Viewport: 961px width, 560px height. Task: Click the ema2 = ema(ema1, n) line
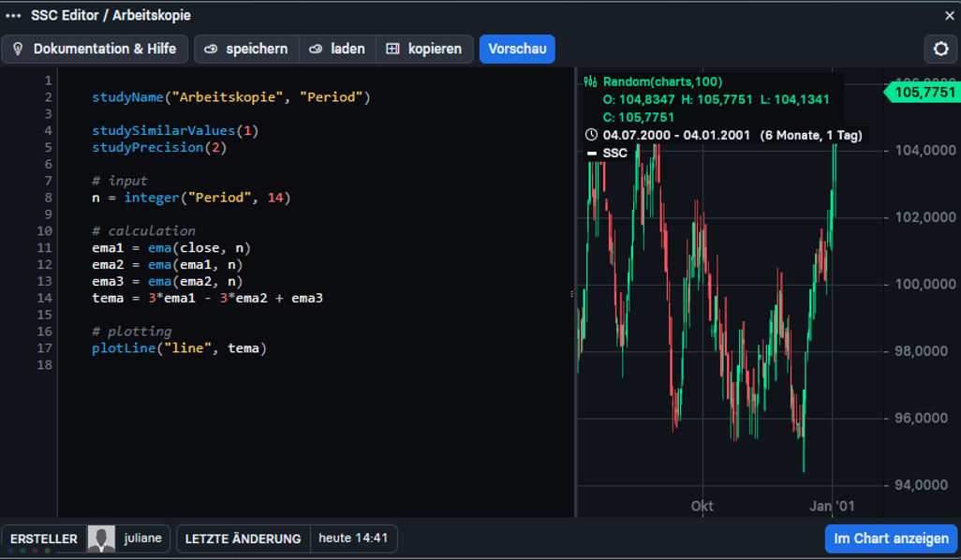coord(168,265)
